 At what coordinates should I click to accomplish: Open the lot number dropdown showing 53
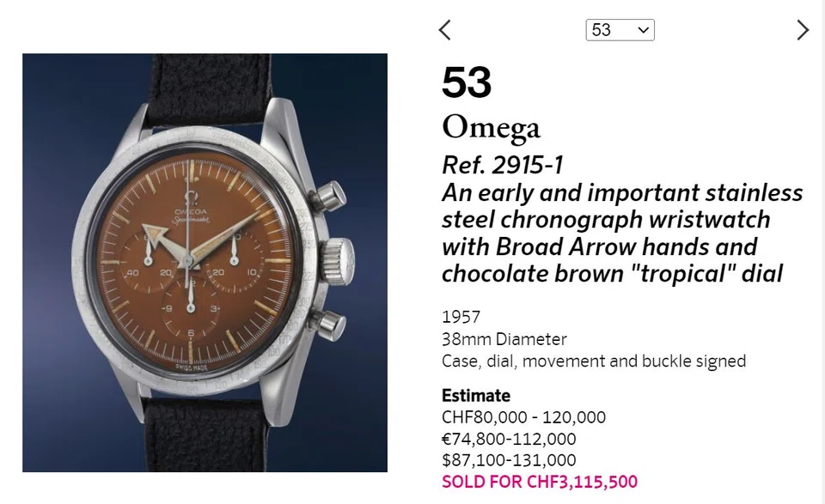(x=619, y=30)
